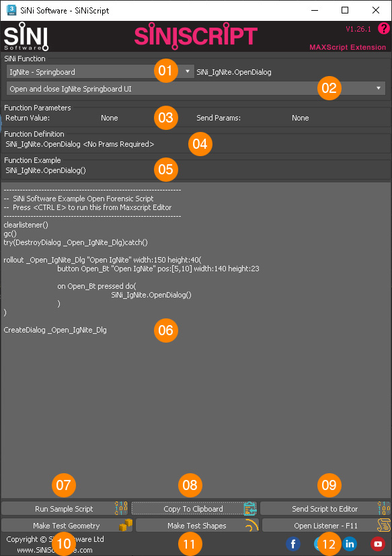Click the cube icon beside Make Test Geometry
Viewport: 392px width, 556px height.
pyautogui.click(x=124, y=525)
